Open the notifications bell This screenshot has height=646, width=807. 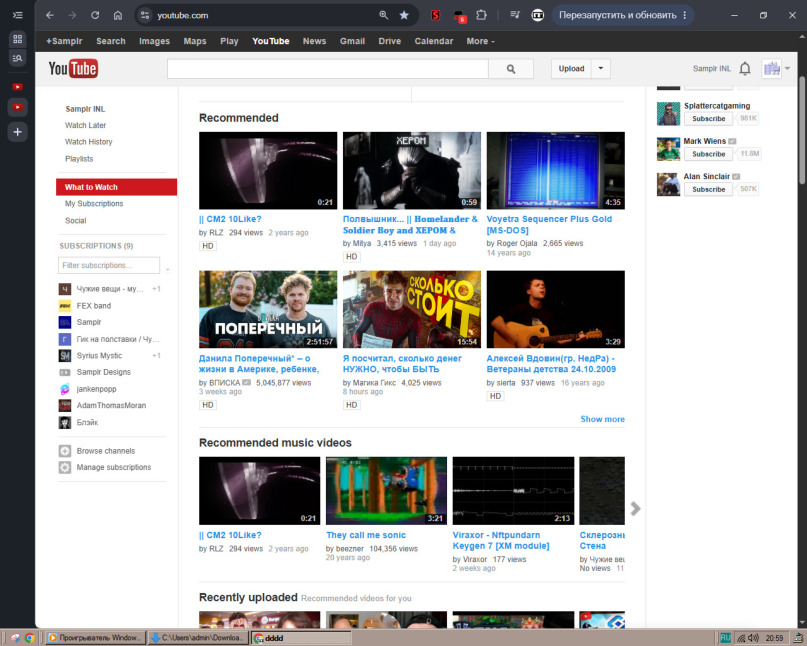coord(745,68)
